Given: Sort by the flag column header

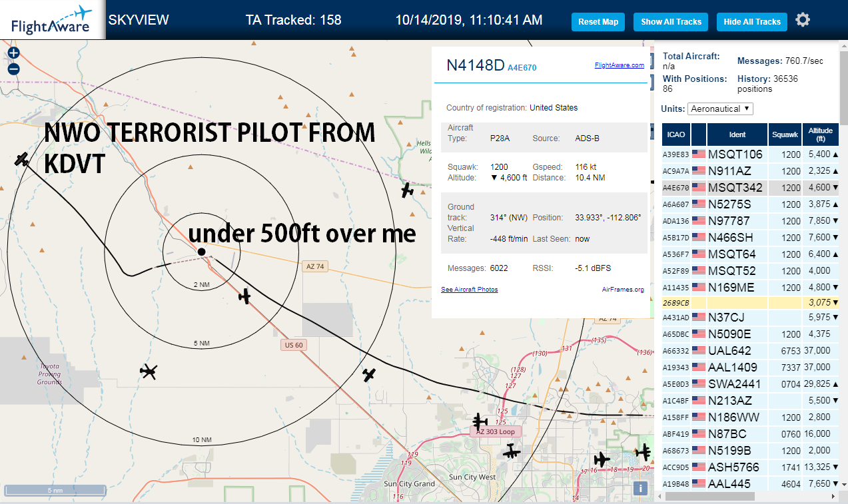Looking at the screenshot, I should (x=699, y=134).
